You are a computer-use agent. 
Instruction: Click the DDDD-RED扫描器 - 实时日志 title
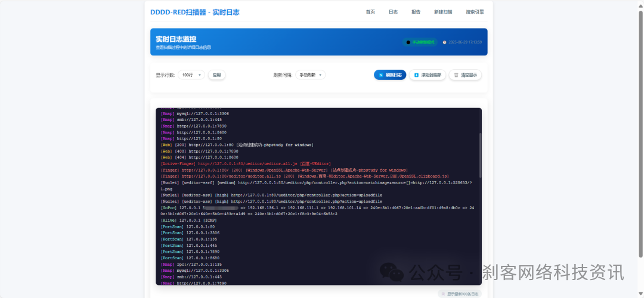[x=194, y=13]
